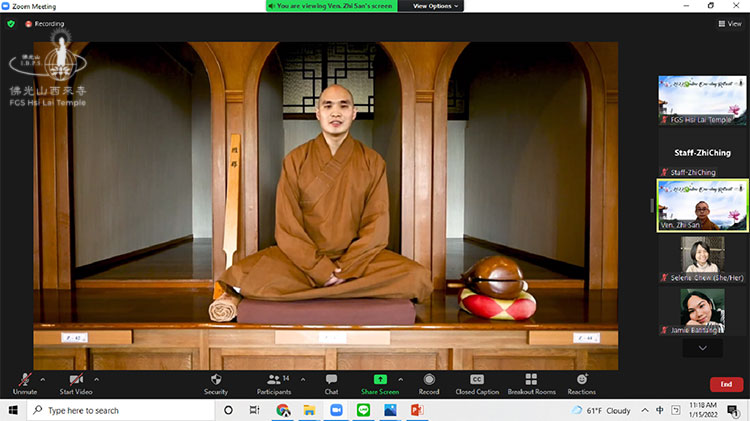
Task: Click the green encryption shield icon
Action: point(11,23)
